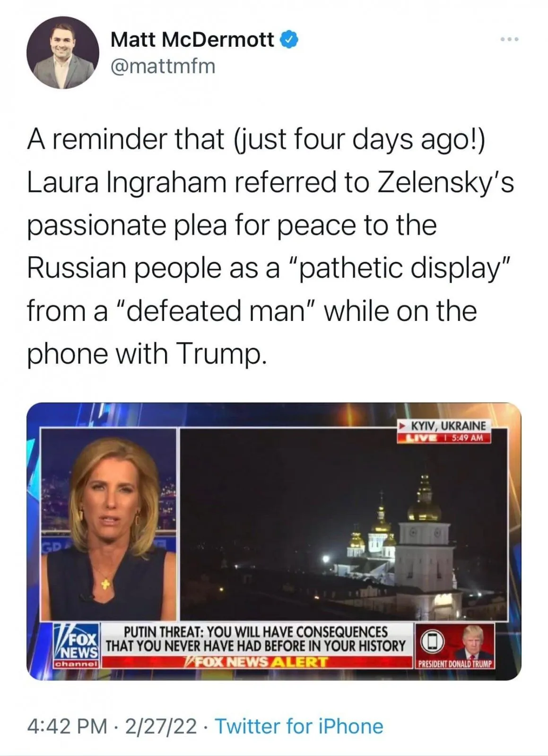The width and height of the screenshot is (548, 756).
Task: Click the LIVE 5:49 AM indicator
Action: (x=444, y=438)
